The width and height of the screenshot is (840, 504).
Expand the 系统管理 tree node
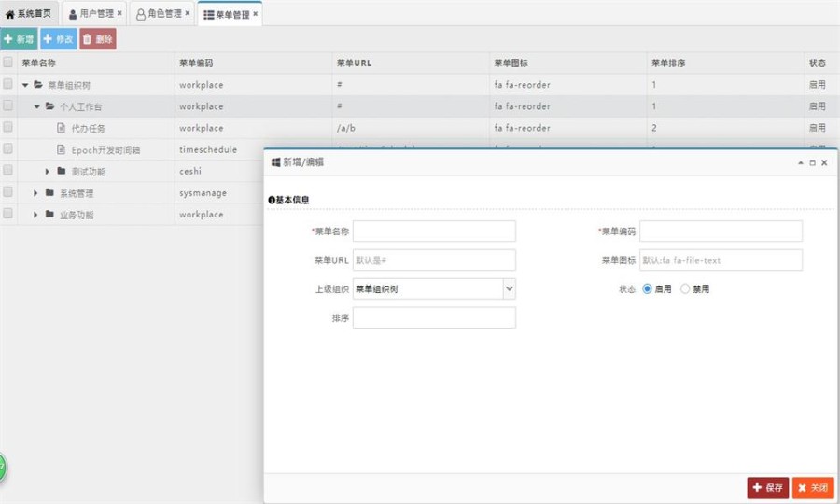(36, 193)
